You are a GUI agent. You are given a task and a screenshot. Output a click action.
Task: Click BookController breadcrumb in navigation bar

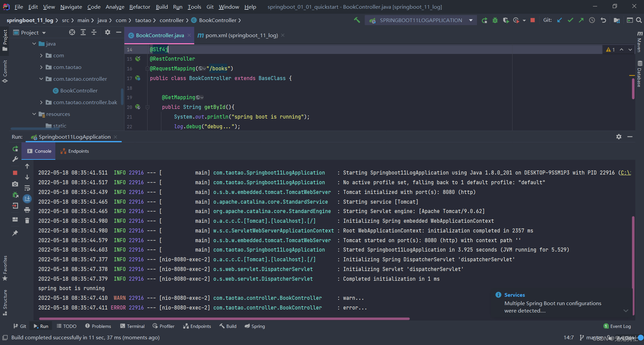(x=214, y=20)
